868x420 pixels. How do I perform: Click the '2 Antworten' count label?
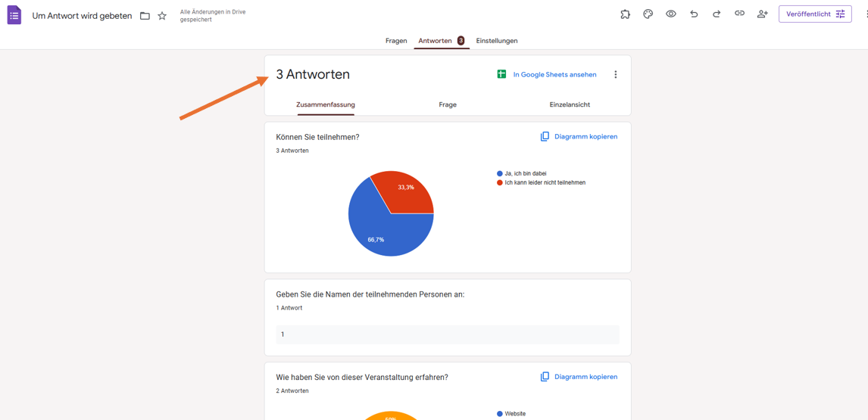[292, 390]
